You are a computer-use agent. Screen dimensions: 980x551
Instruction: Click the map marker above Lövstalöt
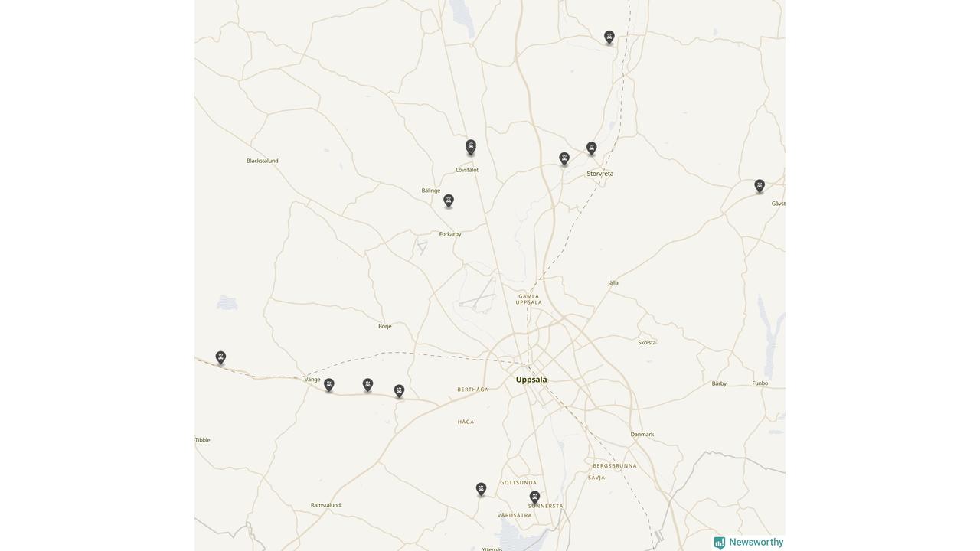[471, 147]
